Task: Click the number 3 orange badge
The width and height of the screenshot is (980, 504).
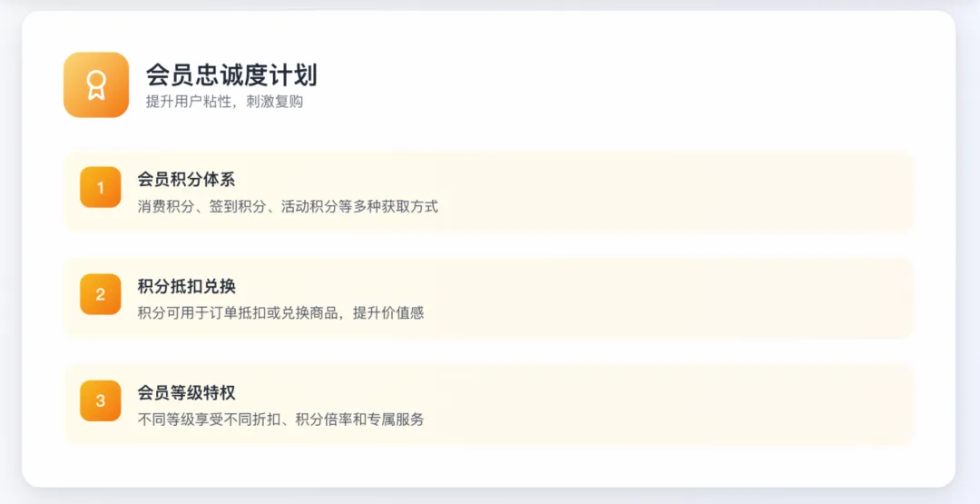Action: pos(100,400)
